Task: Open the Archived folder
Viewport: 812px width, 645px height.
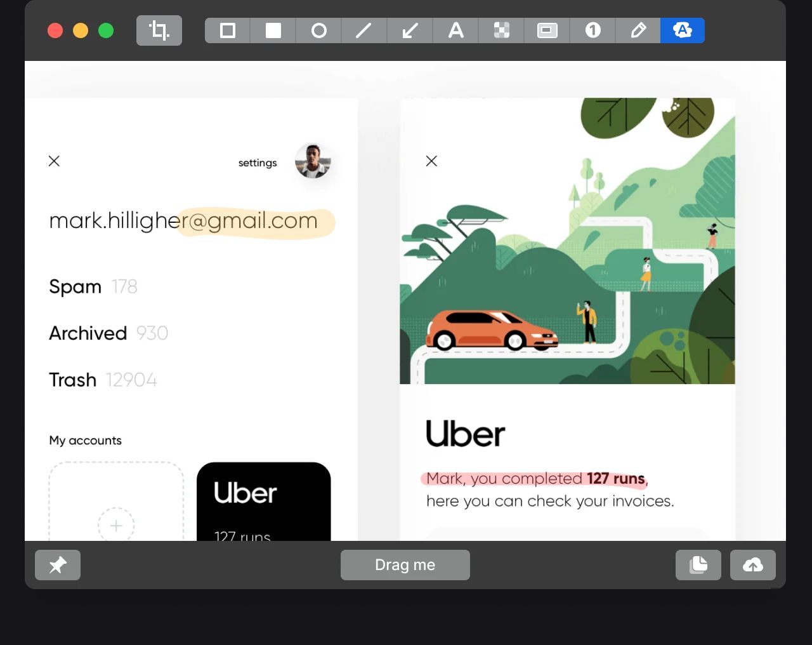Action: [89, 333]
